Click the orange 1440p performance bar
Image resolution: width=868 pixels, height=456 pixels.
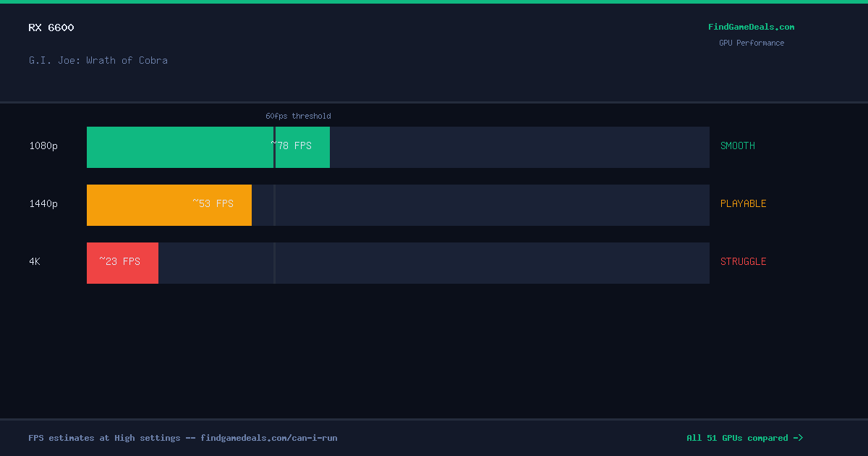(x=169, y=205)
